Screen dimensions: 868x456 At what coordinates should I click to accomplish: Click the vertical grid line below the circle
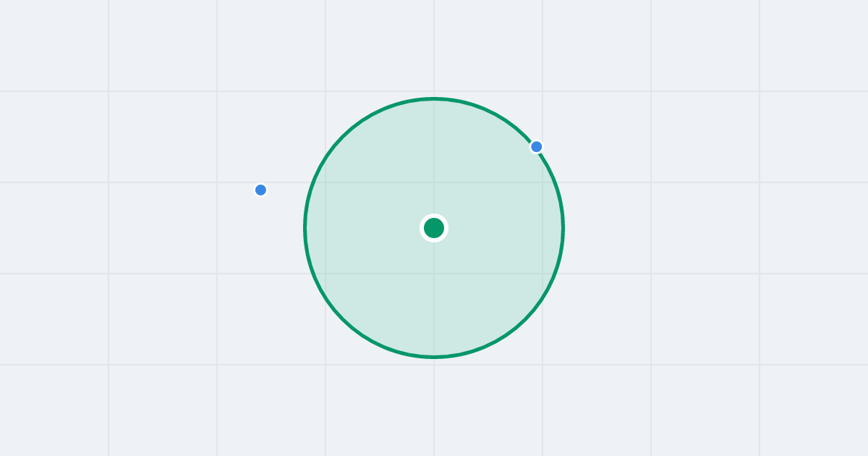tap(434, 407)
